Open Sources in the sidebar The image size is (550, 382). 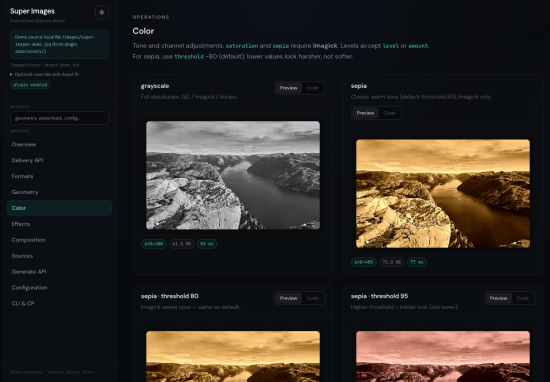(x=59, y=256)
